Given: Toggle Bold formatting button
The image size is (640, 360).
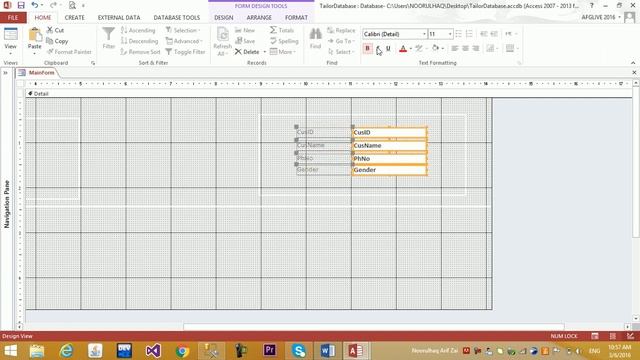Looking at the screenshot, I should point(368,49).
